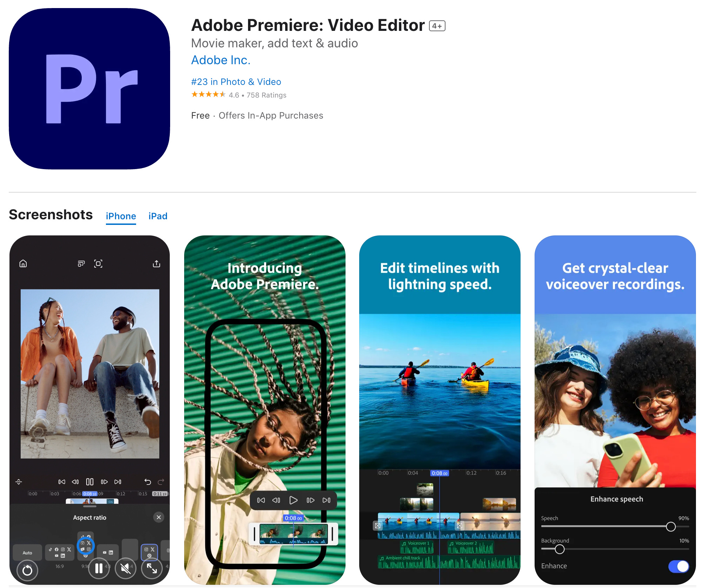The width and height of the screenshot is (717, 588).
Task: Expand preview video to fullscreen
Action: (x=152, y=568)
